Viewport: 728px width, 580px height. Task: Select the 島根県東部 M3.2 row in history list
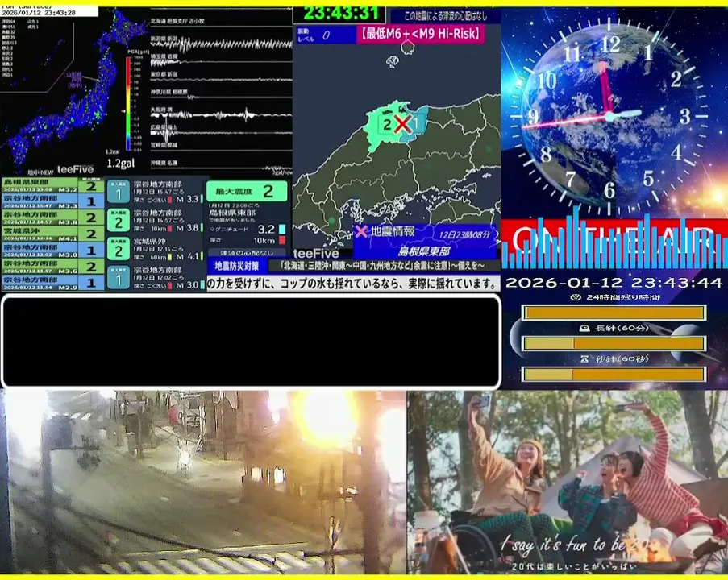[x=53, y=185]
